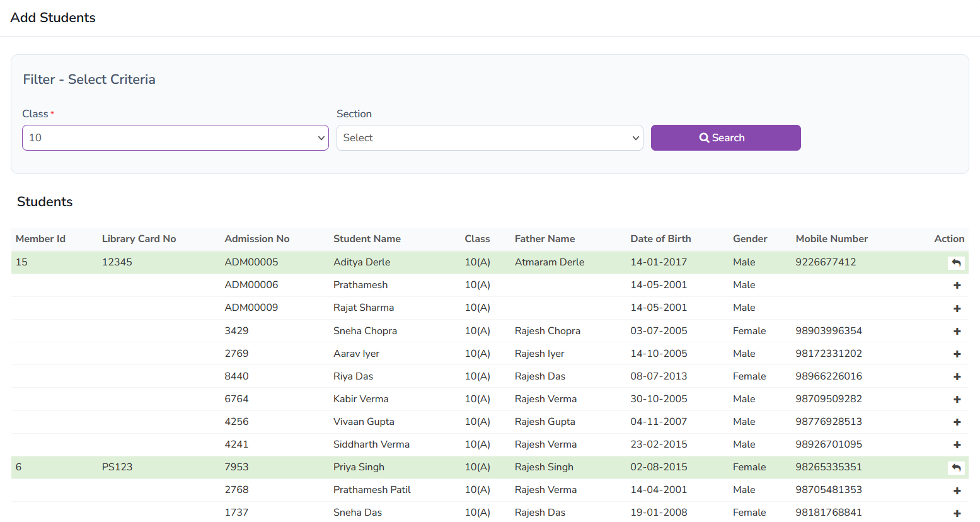Expand the Section dropdown
The height and width of the screenshot is (522, 980).
click(x=489, y=137)
